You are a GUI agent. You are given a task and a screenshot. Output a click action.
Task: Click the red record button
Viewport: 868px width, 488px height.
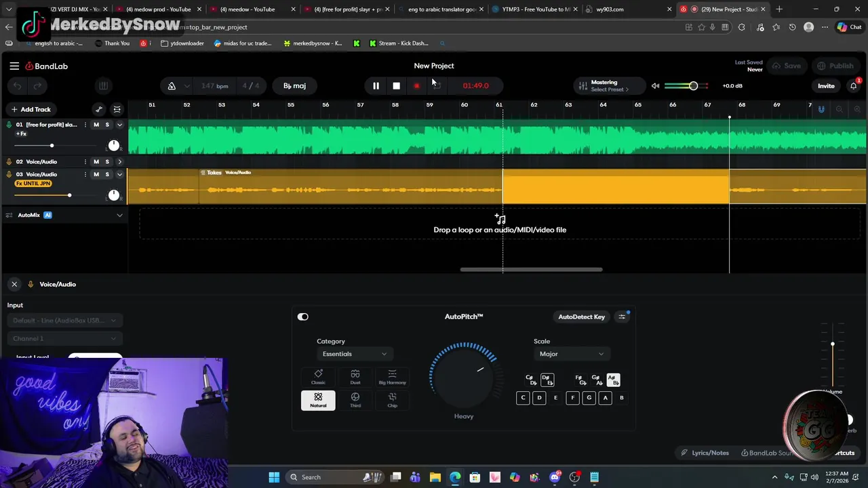pyautogui.click(x=416, y=86)
